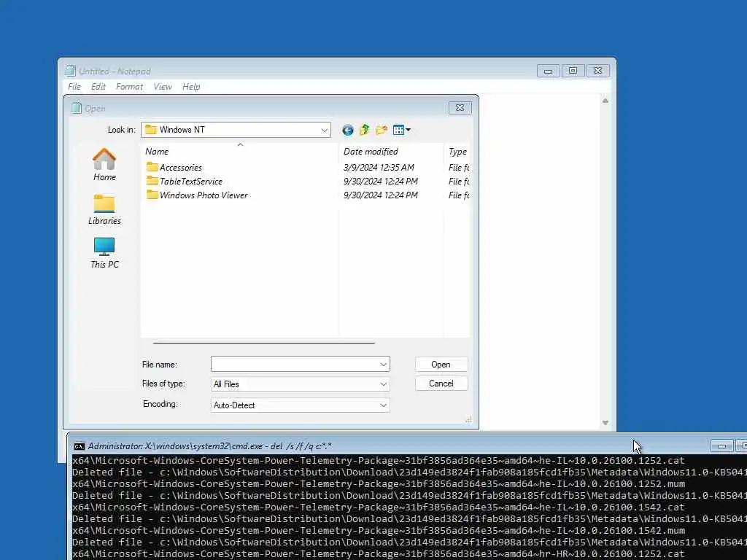
Task: Go up one folder level icon
Action: tap(365, 130)
